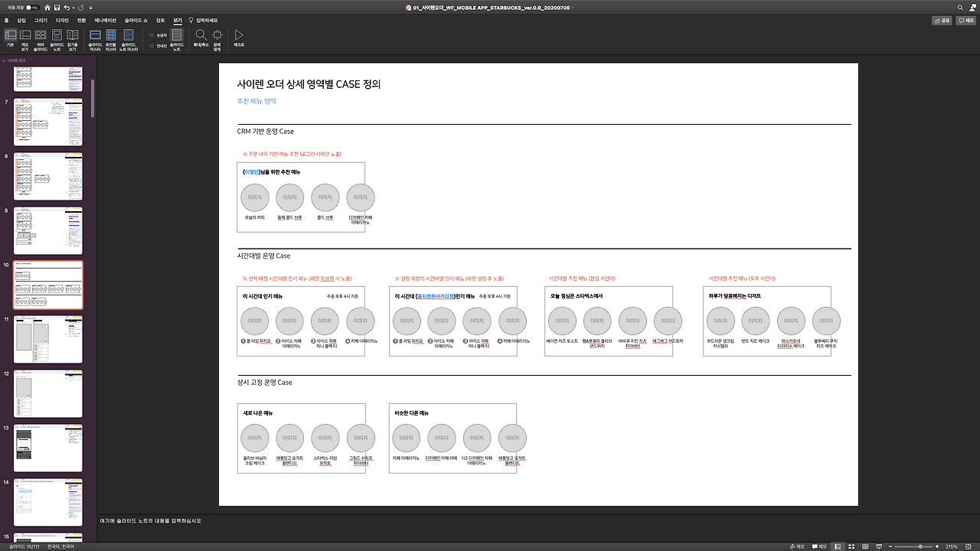Save the presentation with the disk icon
Viewport: 980px width, 551px height.
point(57,8)
